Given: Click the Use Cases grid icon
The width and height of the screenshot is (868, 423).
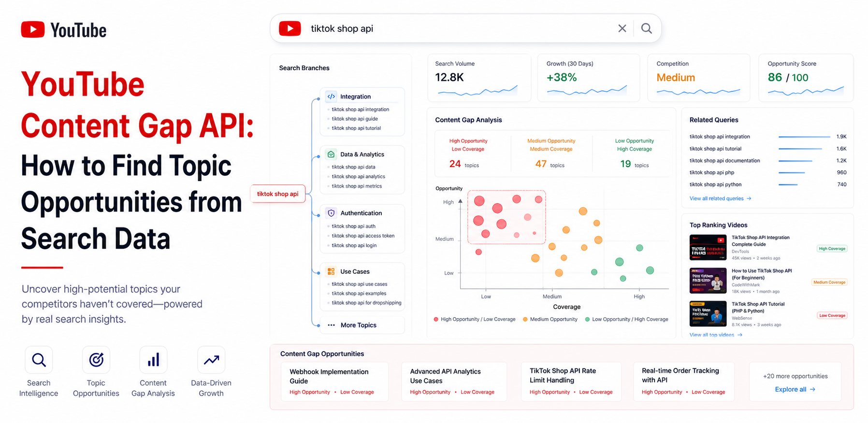Looking at the screenshot, I should (331, 271).
